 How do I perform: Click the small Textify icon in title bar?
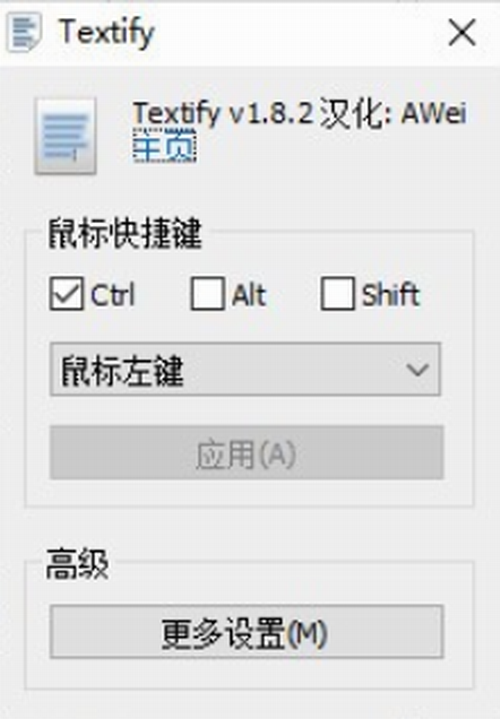click(24, 32)
